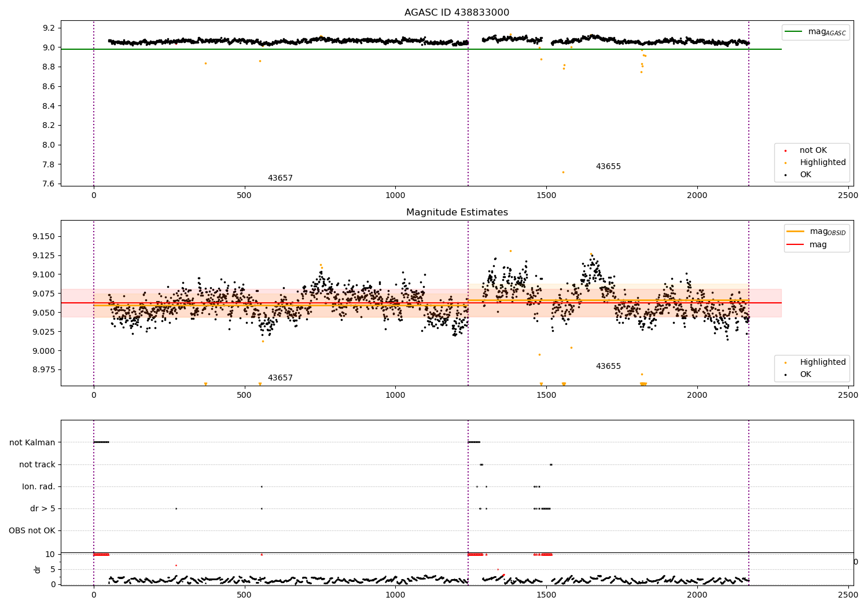Click the 43655 annotation in the top plot
This screenshot has width=868, height=608.
point(608,167)
